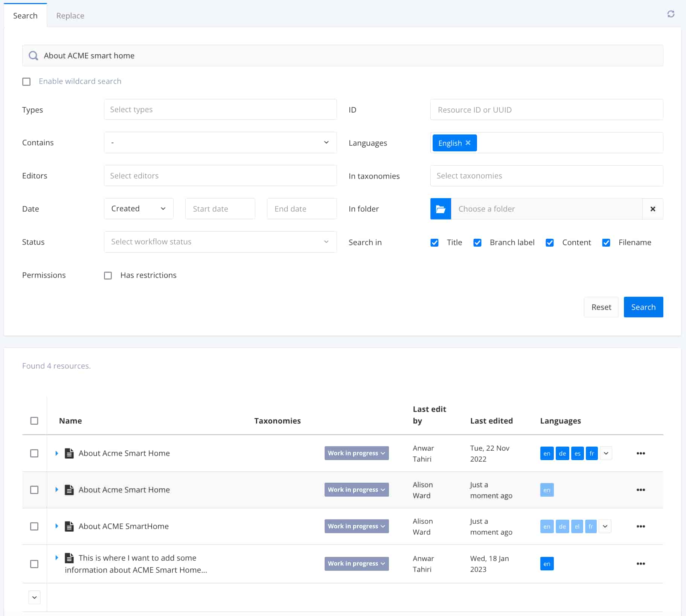The height and width of the screenshot is (616, 686).
Task: Select the Search tab
Action: [x=25, y=16]
